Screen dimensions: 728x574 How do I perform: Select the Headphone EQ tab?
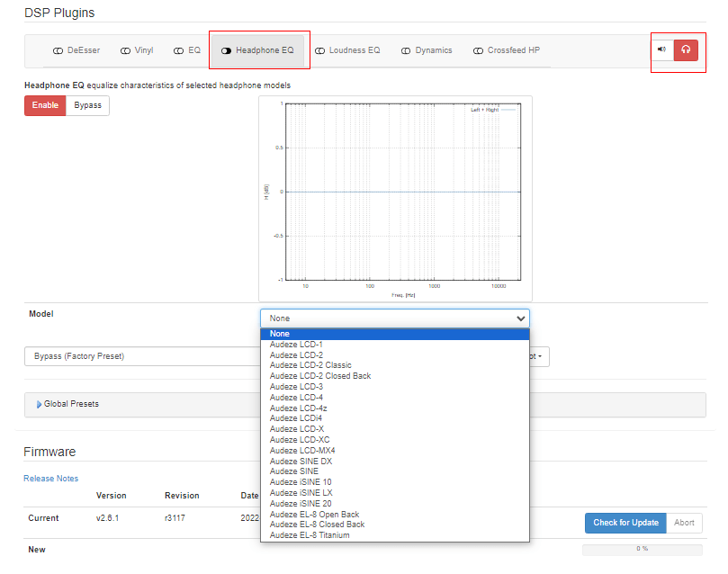click(x=258, y=50)
